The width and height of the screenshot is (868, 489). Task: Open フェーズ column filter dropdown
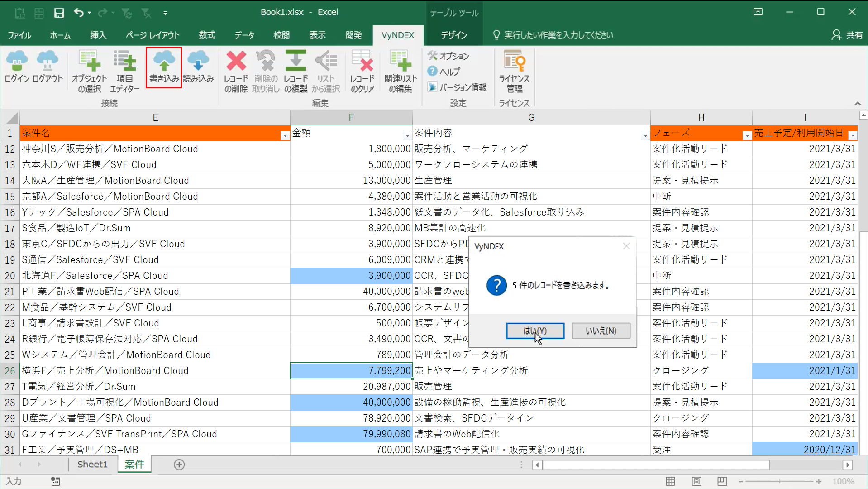[x=747, y=135]
